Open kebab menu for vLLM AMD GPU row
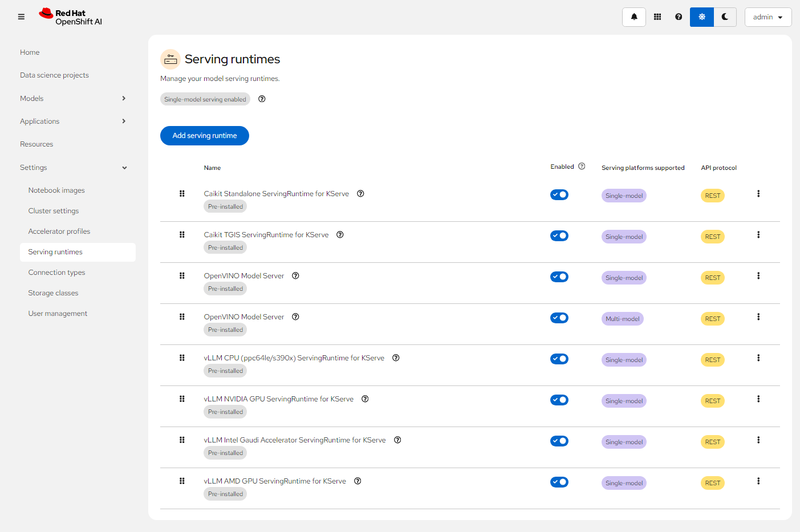The image size is (800, 532). (758, 481)
